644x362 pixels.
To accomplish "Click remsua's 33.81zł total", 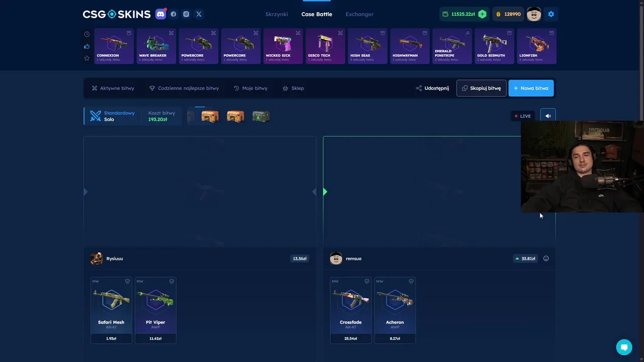I will [525, 258].
